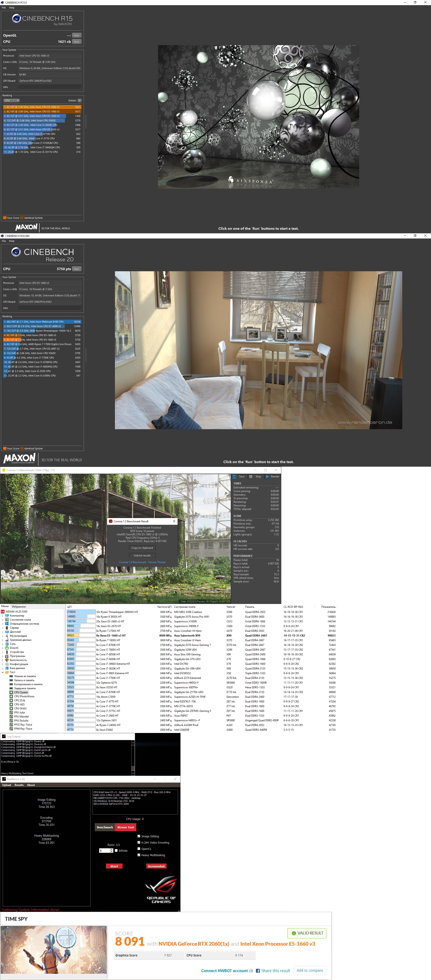431x980 pixels.
Task: Click the Facebook Share this result icon
Action: [258, 971]
